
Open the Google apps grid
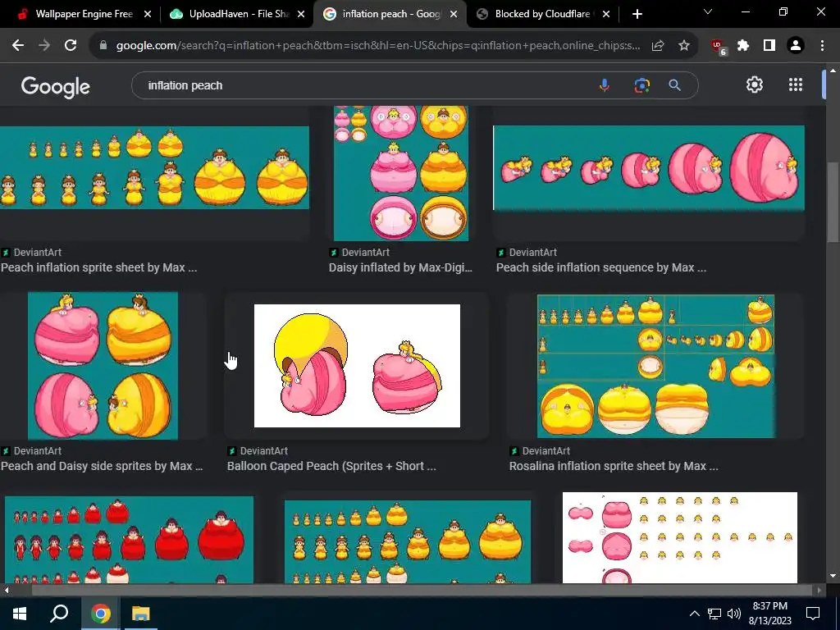(x=796, y=84)
